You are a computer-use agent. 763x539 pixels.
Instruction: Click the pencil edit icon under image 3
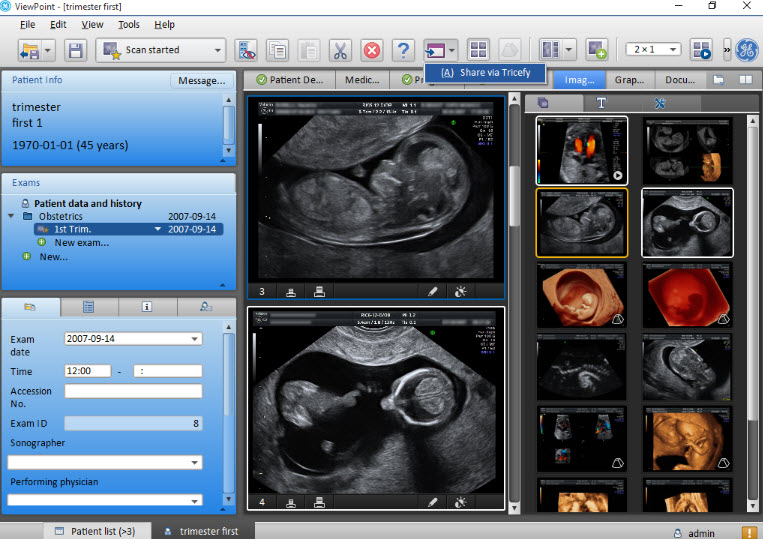point(433,292)
